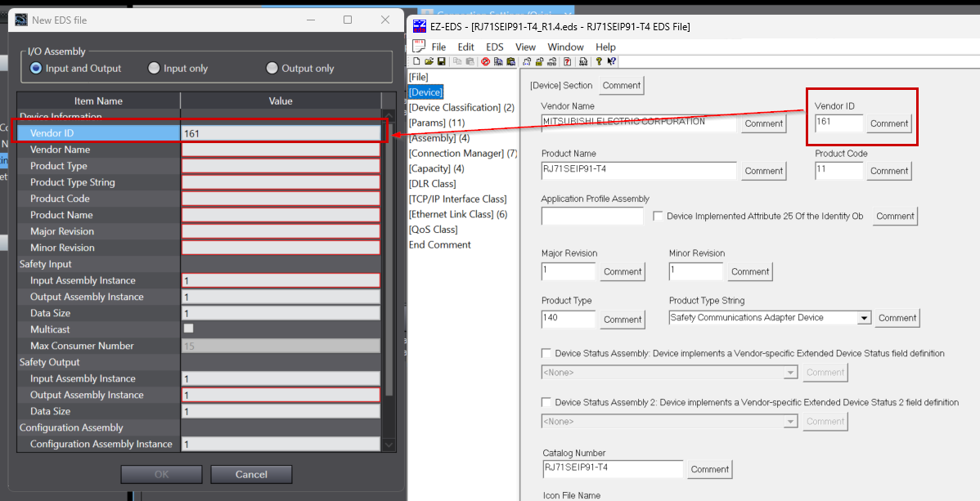Click the yellow question mark Help icon
The width and height of the screenshot is (980, 501).
599,61
